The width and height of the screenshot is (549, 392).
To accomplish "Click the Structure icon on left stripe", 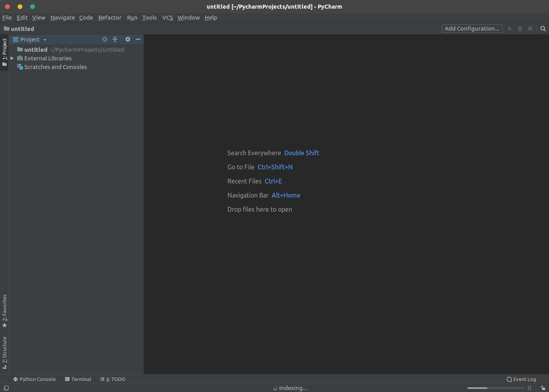I will pyautogui.click(x=5, y=367).
